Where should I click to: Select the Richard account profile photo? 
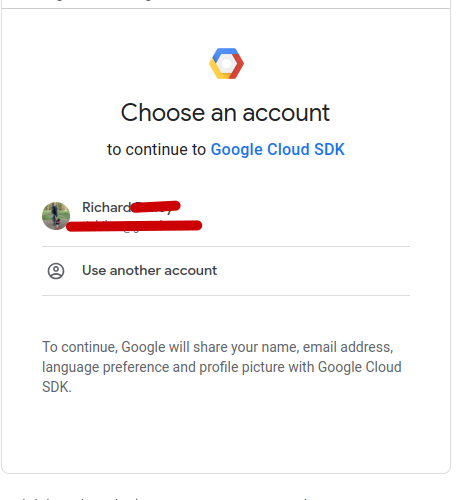(56, 216)
